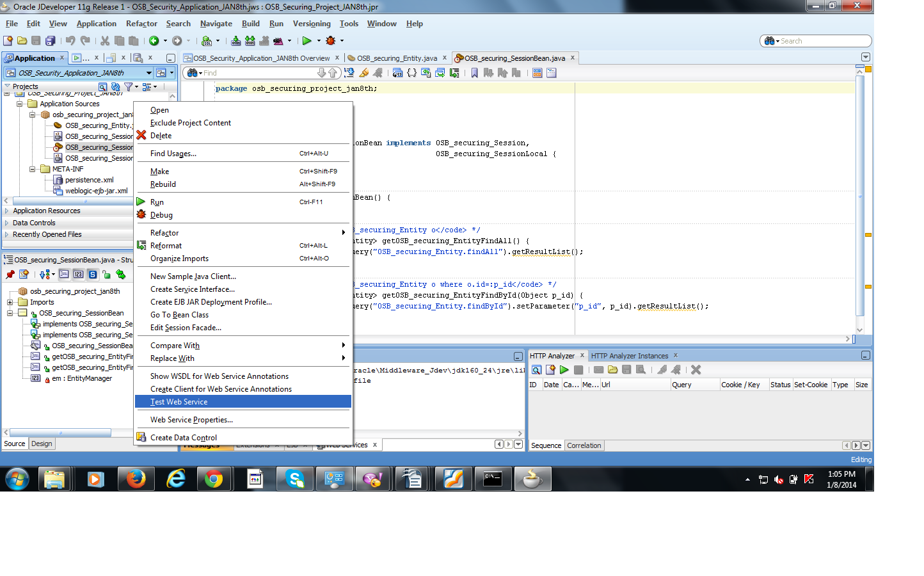Click the Highlight tool icon in editor toolbar
The image size is (924, 576).
tap(363, 72)
